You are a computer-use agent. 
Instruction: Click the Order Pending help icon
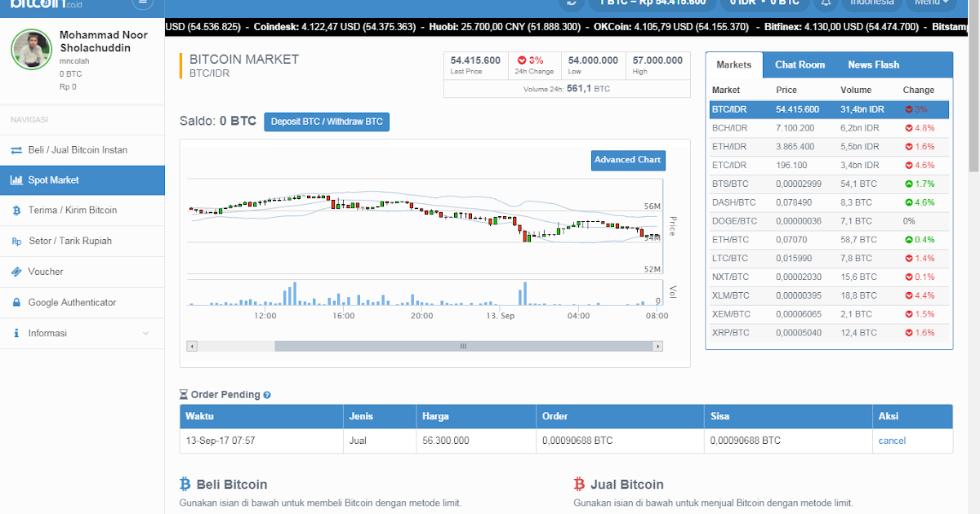click(x=267, y=395)
